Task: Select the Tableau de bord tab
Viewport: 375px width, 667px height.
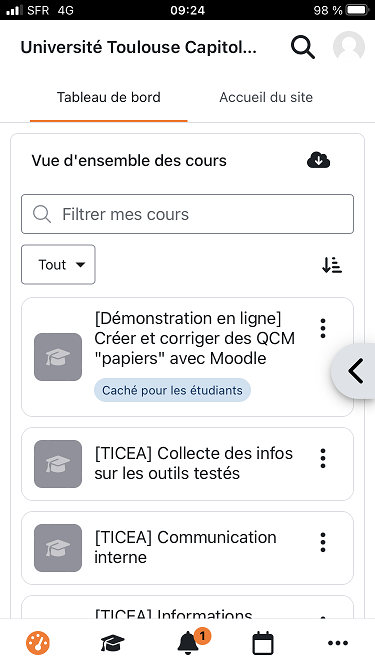Action: pos(109,97)
